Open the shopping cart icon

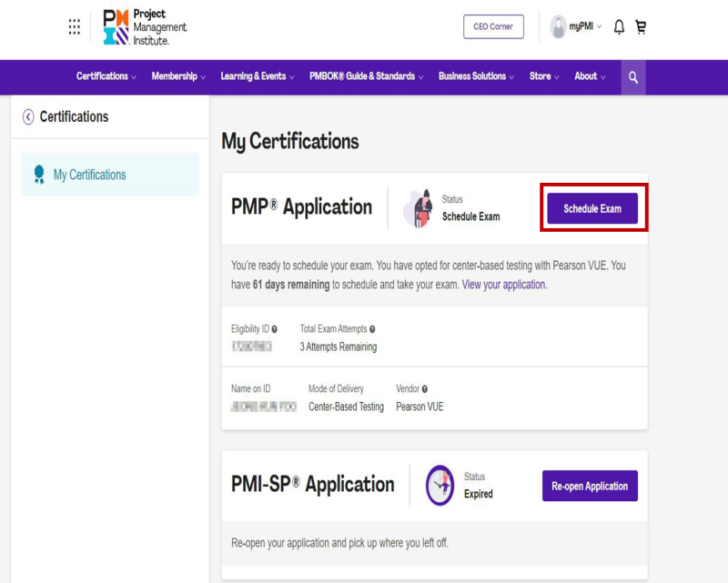pyautogui.click(x=641, y=26)
